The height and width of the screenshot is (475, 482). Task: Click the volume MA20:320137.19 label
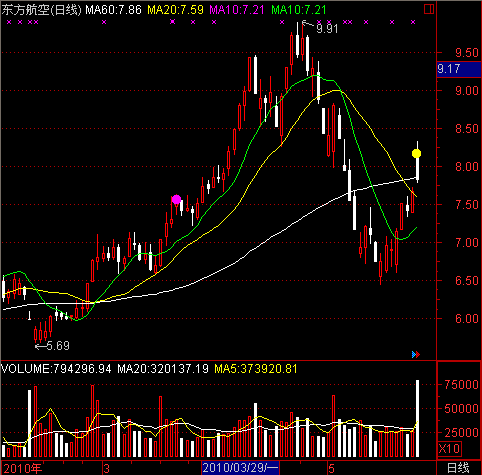point(163,369)
